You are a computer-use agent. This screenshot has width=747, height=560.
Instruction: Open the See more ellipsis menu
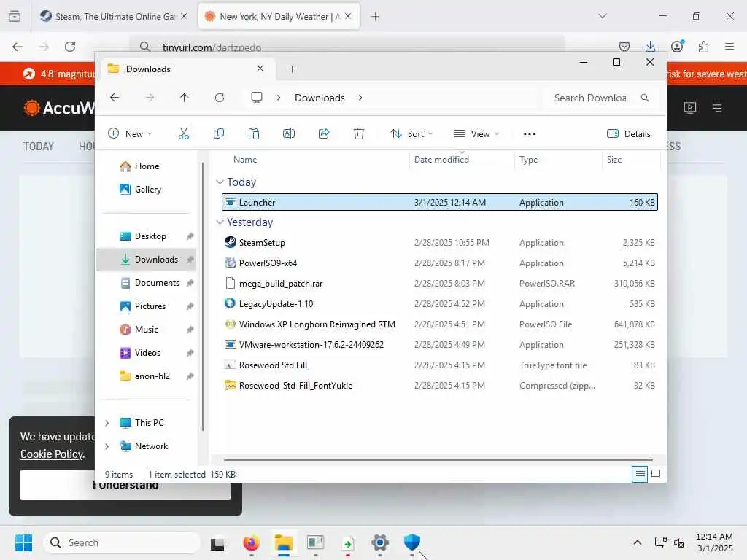click(530, 134)
